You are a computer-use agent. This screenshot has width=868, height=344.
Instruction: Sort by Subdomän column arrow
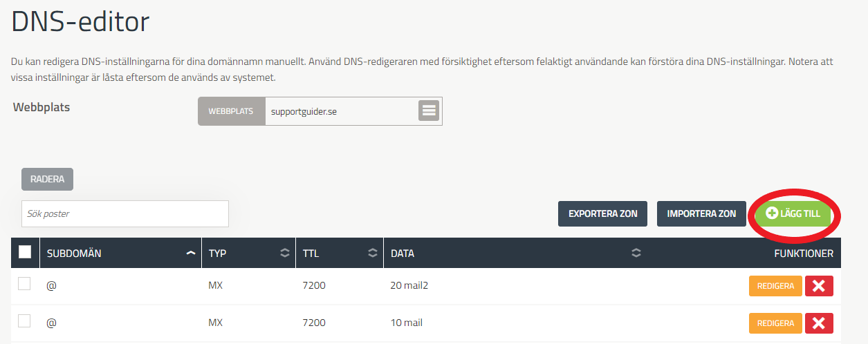191,254
